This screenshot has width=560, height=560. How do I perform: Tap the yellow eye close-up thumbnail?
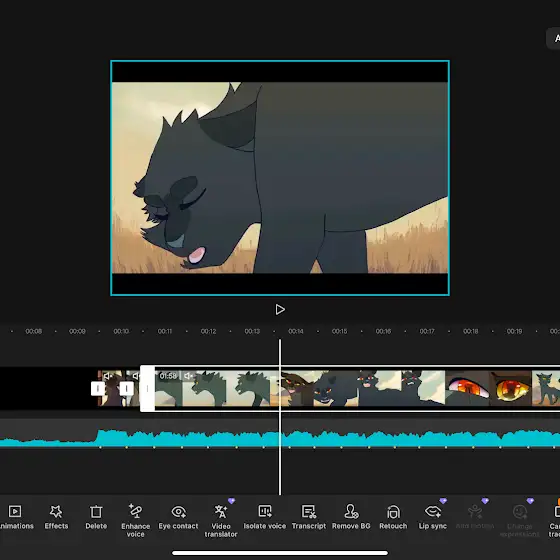click(511, 389)
